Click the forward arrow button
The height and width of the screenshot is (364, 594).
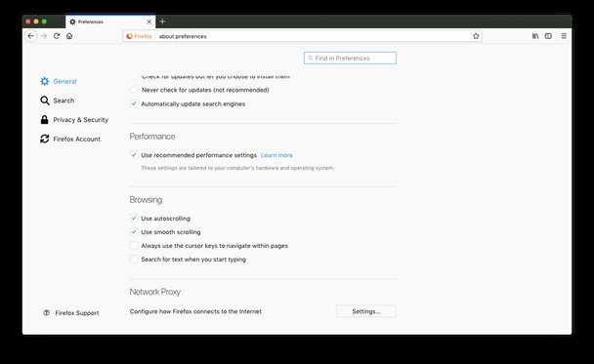[x=44, y=36]
